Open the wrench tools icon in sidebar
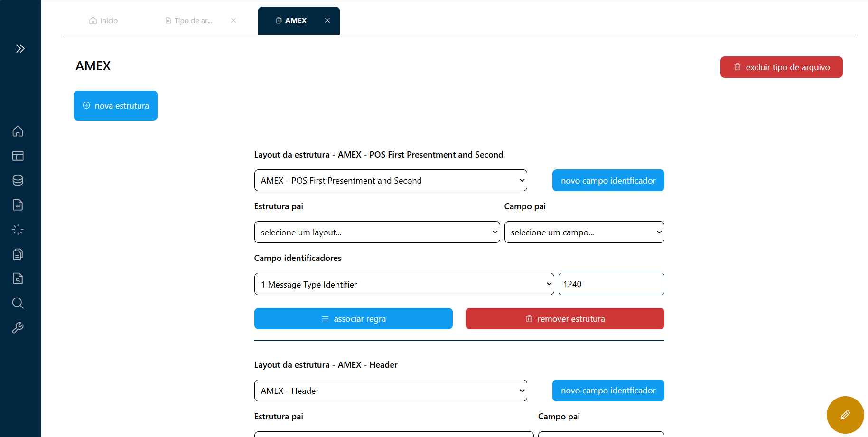Screen dimensions: 868x437 pos(18,328)
